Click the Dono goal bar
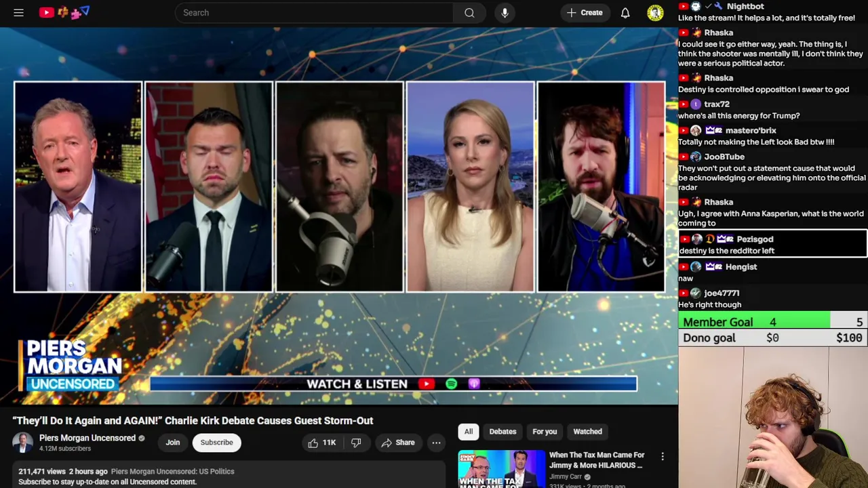This screenshot has height=488, width=868. tap(772, 338)
